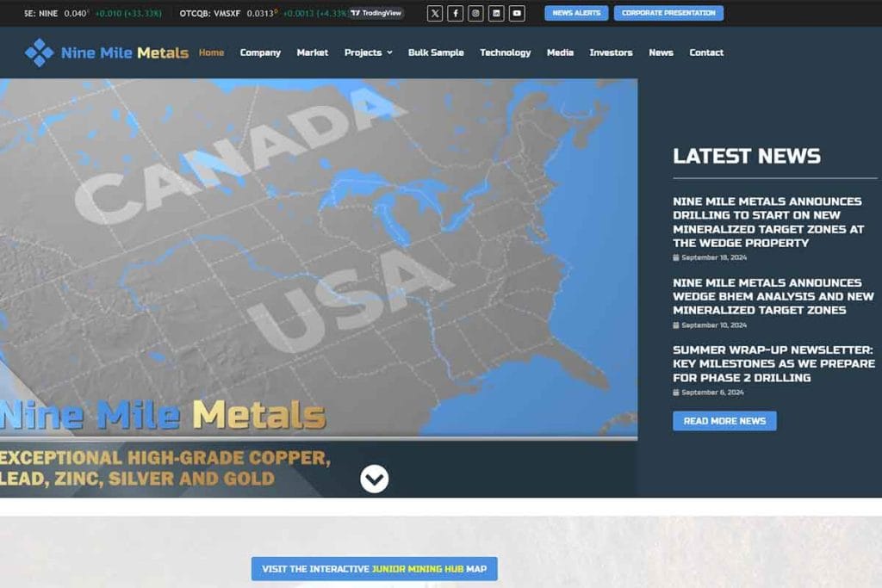Open the Contact menu item

[x=706, y=53]
